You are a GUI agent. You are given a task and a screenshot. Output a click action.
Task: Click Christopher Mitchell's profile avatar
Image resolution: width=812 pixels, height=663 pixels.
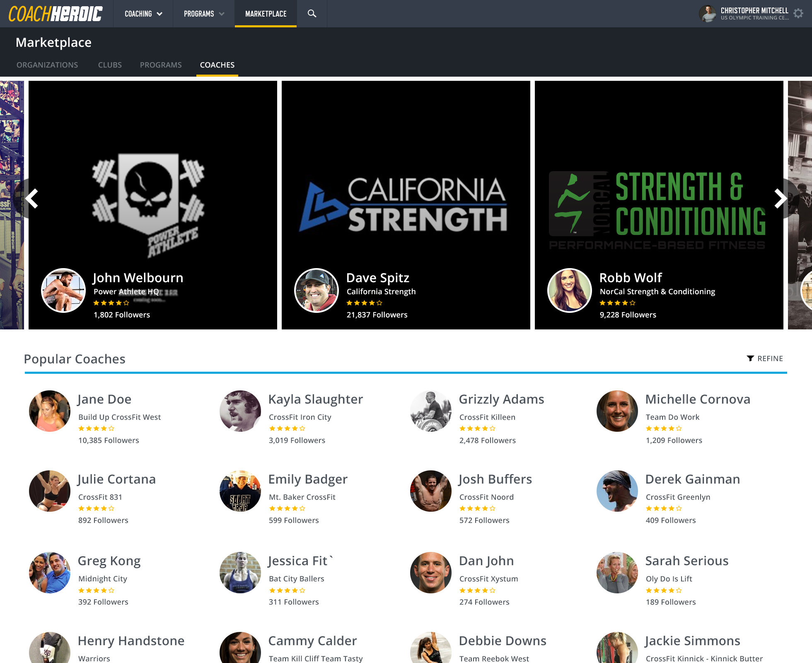(708, 14)
